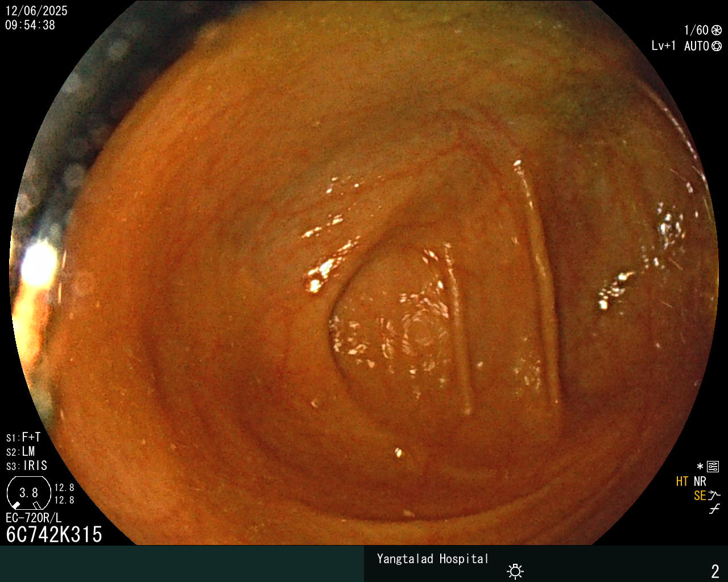Click the structure enhancement curve icon next to SE
Image resolution: width=728 pixels, height=582 pixels.
(x=714, y=496)
